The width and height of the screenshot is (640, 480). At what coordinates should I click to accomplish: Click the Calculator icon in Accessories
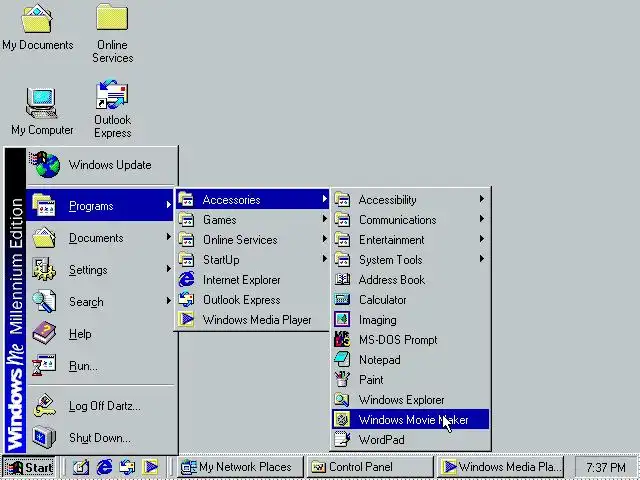coord(342,299)
